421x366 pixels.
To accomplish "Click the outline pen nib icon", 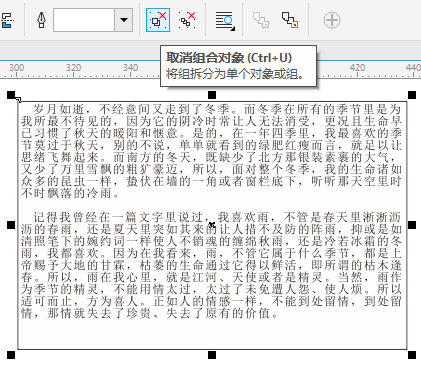I will click(x=41, y=20).
